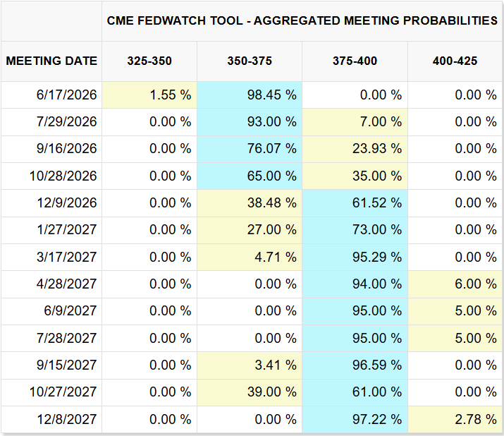This screenshot has width=504, height=436.
Task: Click the 76.07 % cell
Action: [x=250, y=149]
